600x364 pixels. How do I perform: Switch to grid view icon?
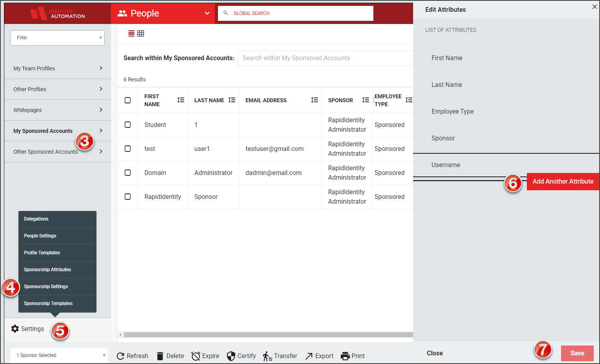pyautogui.click(x=141, y=33)
